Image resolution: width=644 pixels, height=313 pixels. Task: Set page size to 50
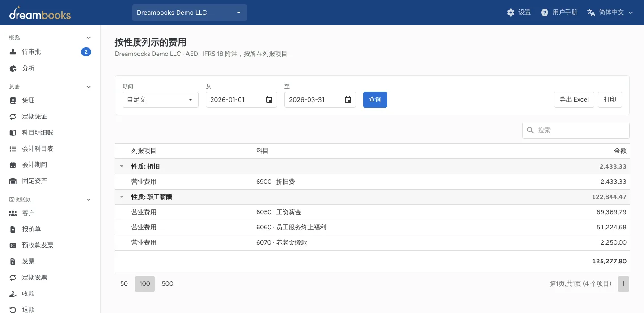pyautogui.click(x=124, y=284)
